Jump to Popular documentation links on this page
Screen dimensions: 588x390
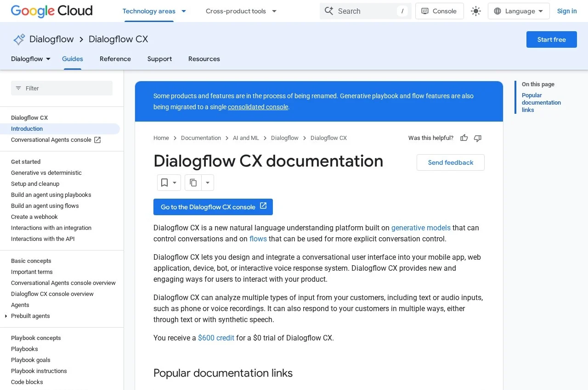coord(541,103)
